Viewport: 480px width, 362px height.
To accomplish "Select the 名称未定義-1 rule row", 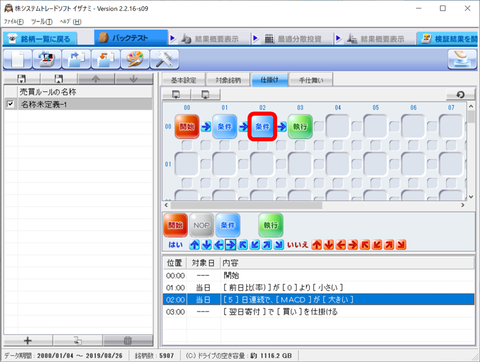I will coord(78,104).
